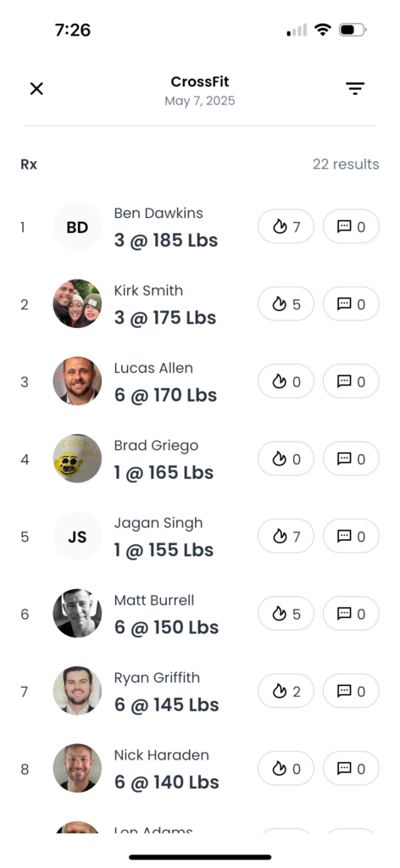The width and height of the screenshot is (400, 868).
Task: Open Jagan Singh's JS initials avatar
Action: tap(77, 537)
